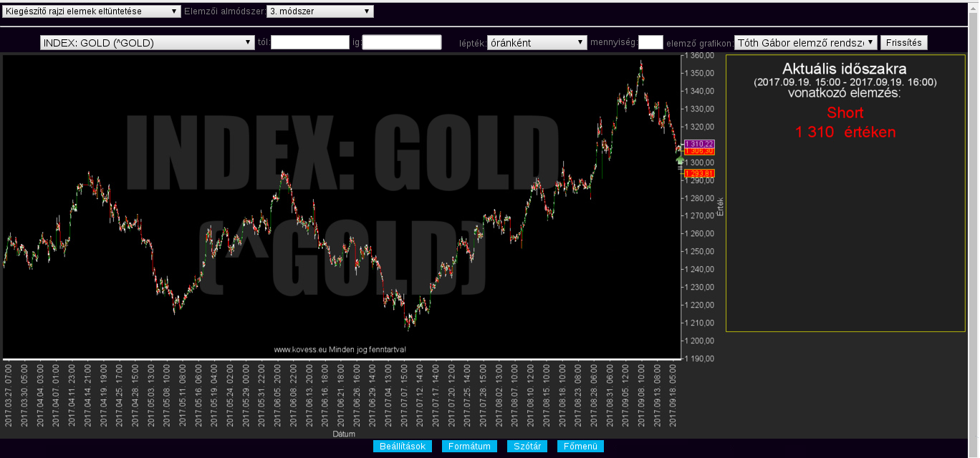The width and height of the screenshot is (980, 458).
Task: Click the www.kovess.eu copyright text on chart
Action: 340,350
